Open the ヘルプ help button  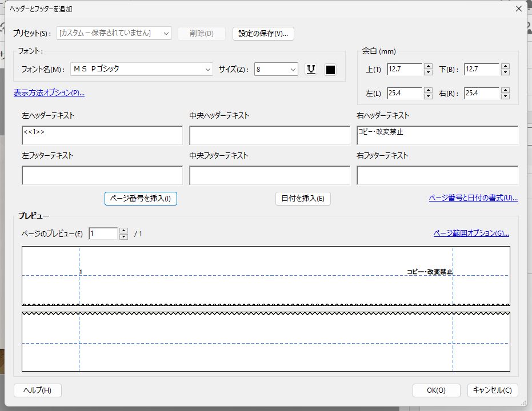[x=37, y=390]
